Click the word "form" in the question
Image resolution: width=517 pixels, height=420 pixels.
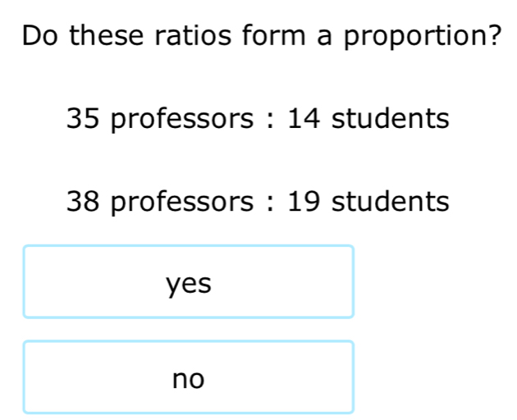pyautogui.click(x=273, y=34)
